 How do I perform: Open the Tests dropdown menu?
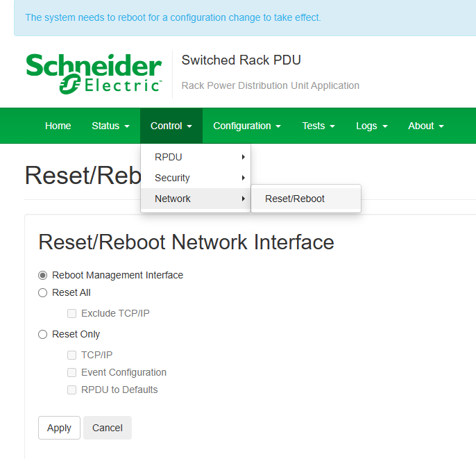(318, 126)
